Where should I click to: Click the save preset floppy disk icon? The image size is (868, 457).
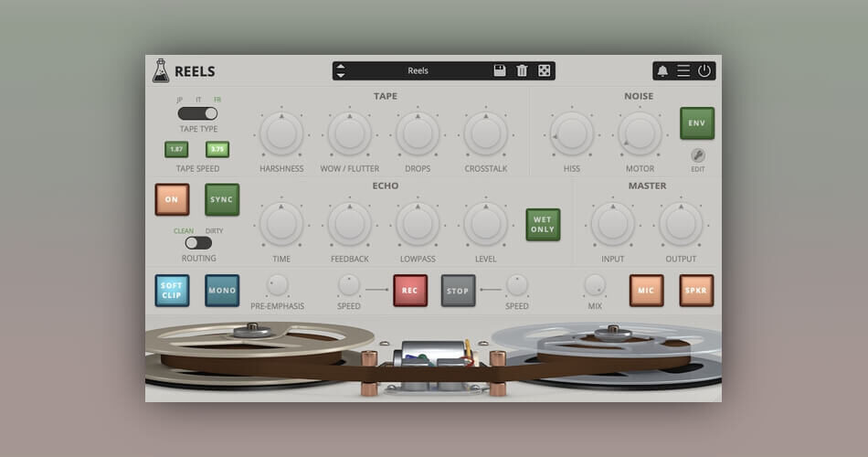point(500,70)
